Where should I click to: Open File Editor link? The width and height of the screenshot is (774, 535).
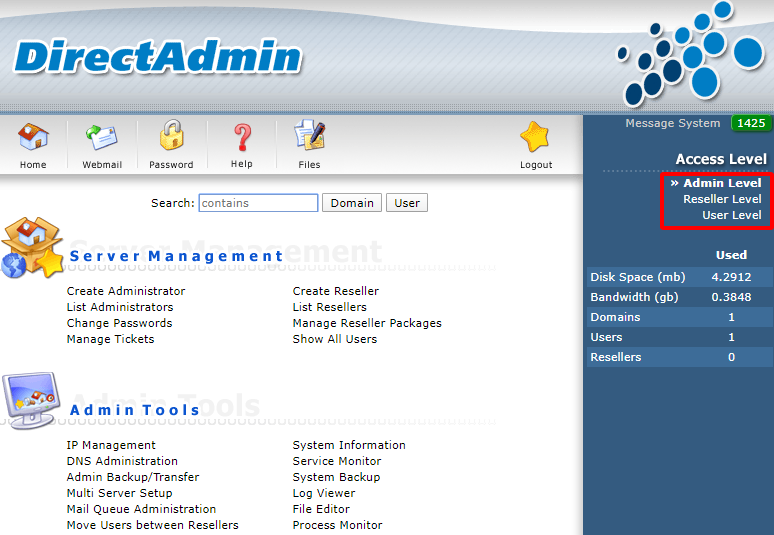(321, 509)
